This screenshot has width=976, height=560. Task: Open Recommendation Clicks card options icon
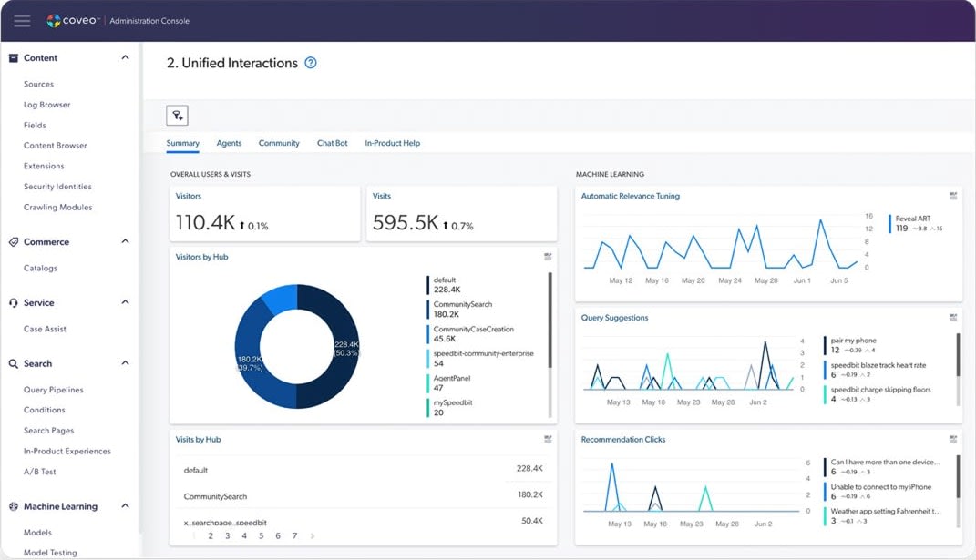point(953,439)
